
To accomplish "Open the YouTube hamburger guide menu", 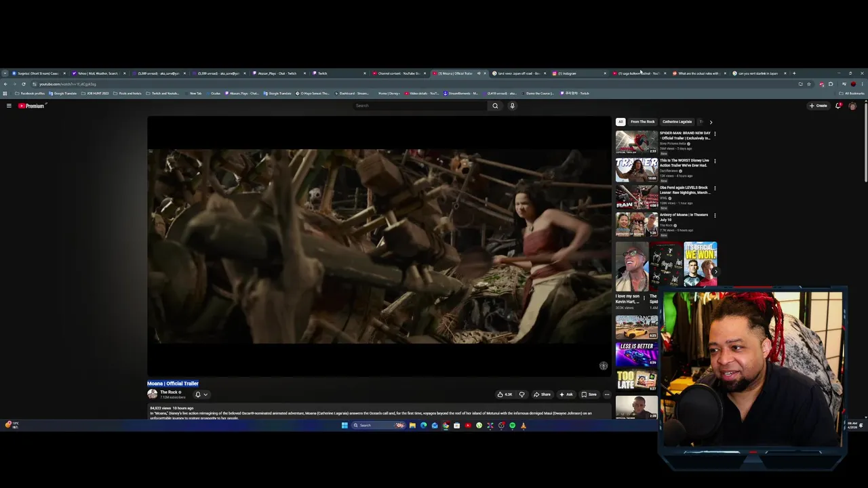I will (x=9, y=106).
